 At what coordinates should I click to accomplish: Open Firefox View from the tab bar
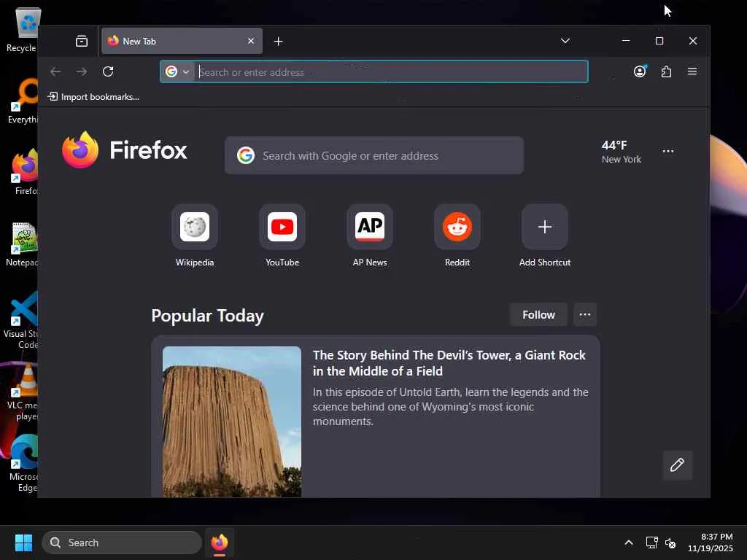pyautogui.click(x=82, y=41)
